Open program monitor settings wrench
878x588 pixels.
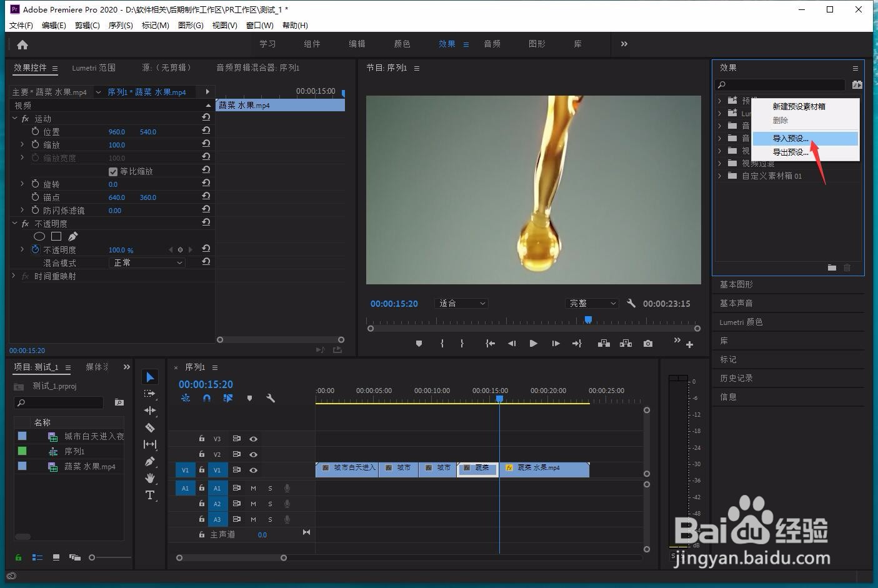pos(631,303)
